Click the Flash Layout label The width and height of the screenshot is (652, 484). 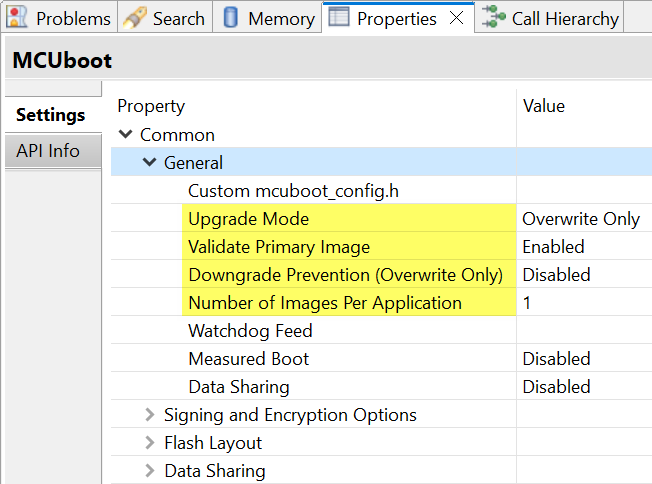tap(213, 443)
